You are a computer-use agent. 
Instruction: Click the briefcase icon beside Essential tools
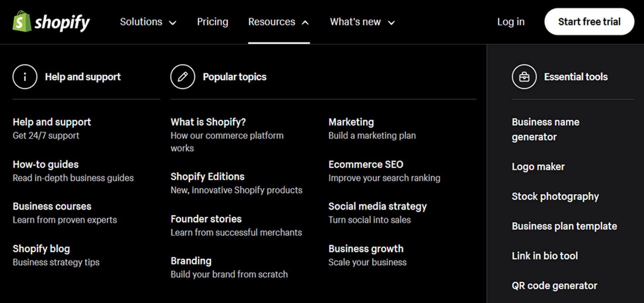(524, 77)
